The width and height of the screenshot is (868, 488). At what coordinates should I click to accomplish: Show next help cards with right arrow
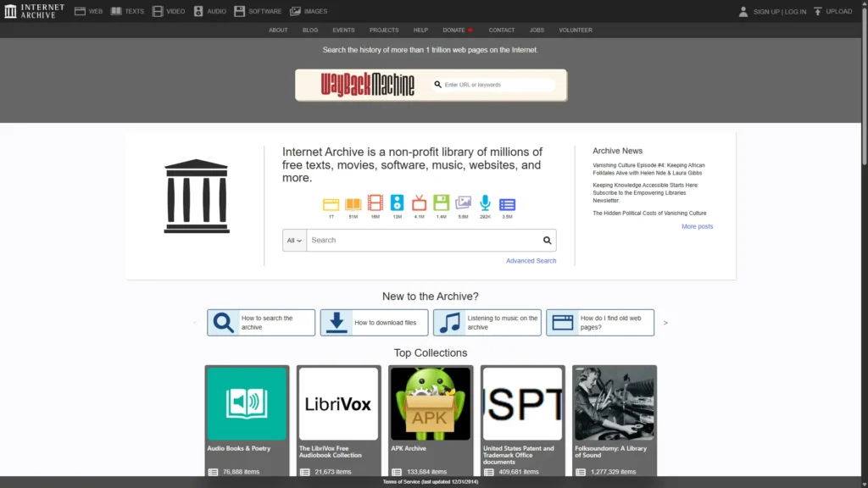665,323
